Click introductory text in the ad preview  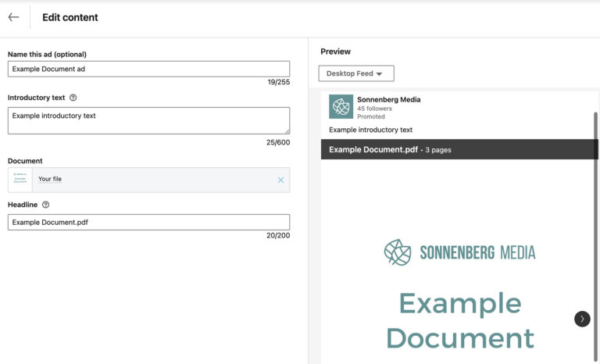point(371,130)
